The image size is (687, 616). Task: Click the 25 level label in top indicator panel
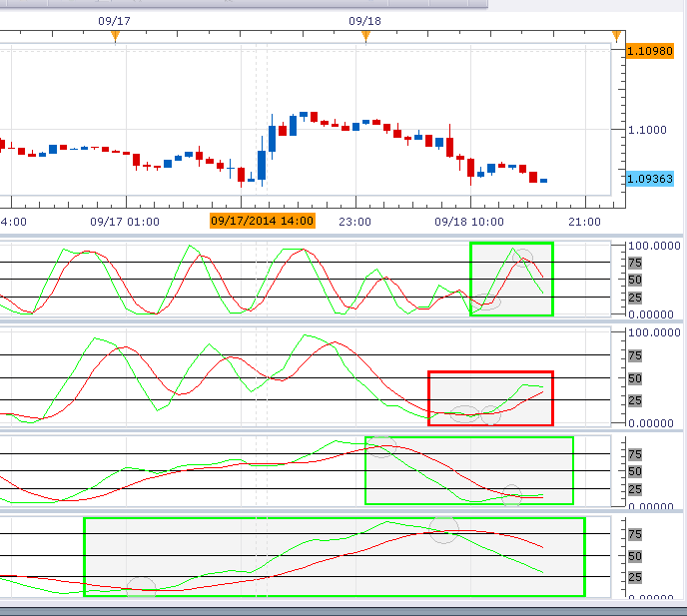pos(635,298)
